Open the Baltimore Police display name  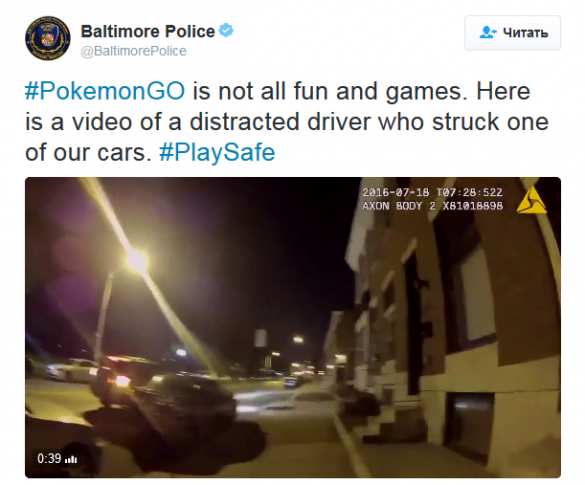coord(148,31)
